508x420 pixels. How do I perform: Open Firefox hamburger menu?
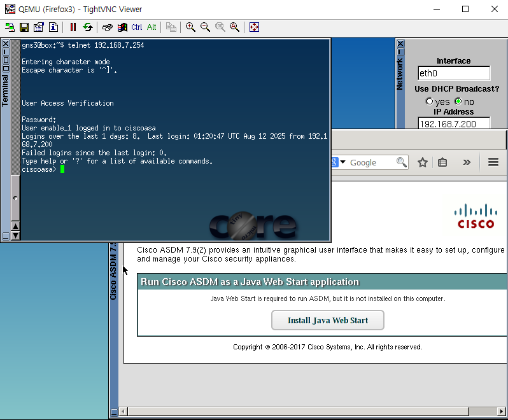point(493,162)
